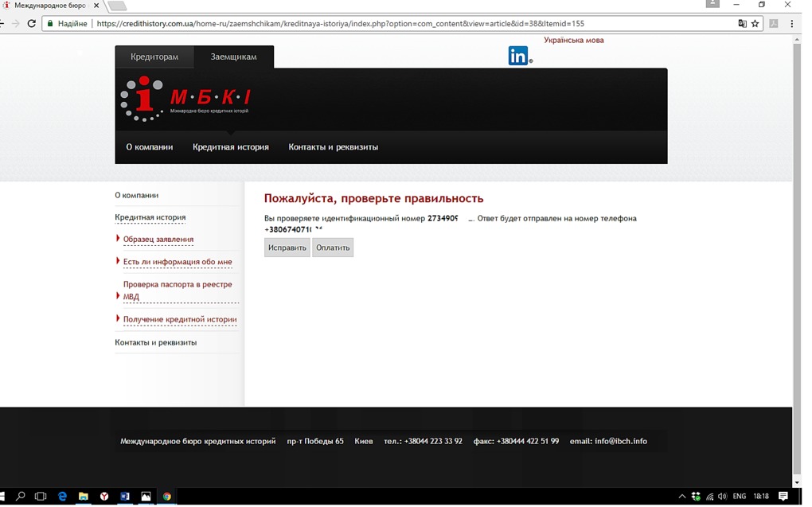Close the Международное бюро browser tab
The image size is (812, 507).
(x=96, y=6)
